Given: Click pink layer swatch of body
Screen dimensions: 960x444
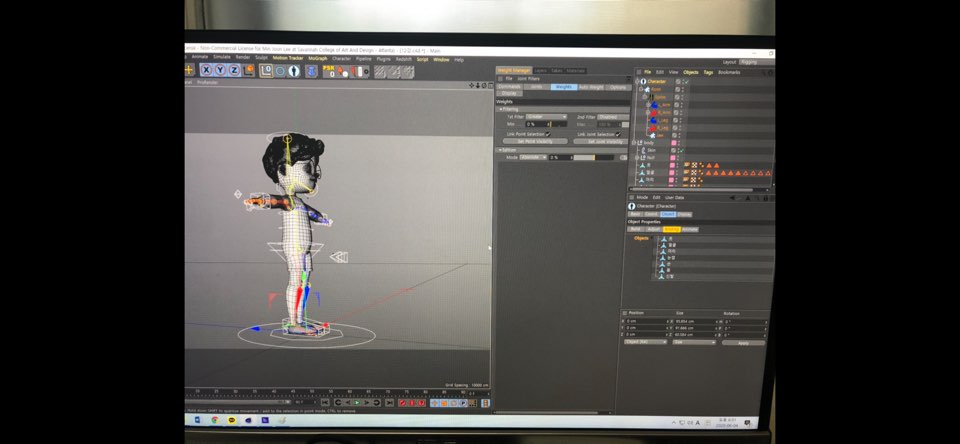Looking at the screenshot, I should pos(673,143).
